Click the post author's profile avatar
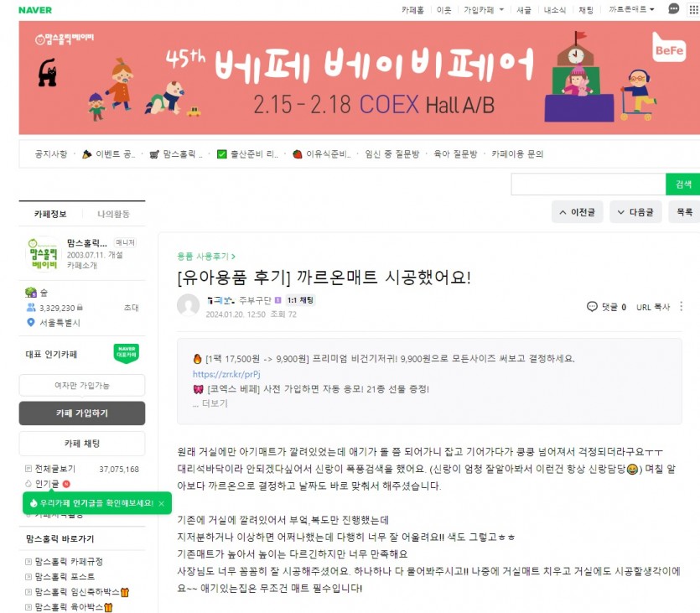 point(188,305)
